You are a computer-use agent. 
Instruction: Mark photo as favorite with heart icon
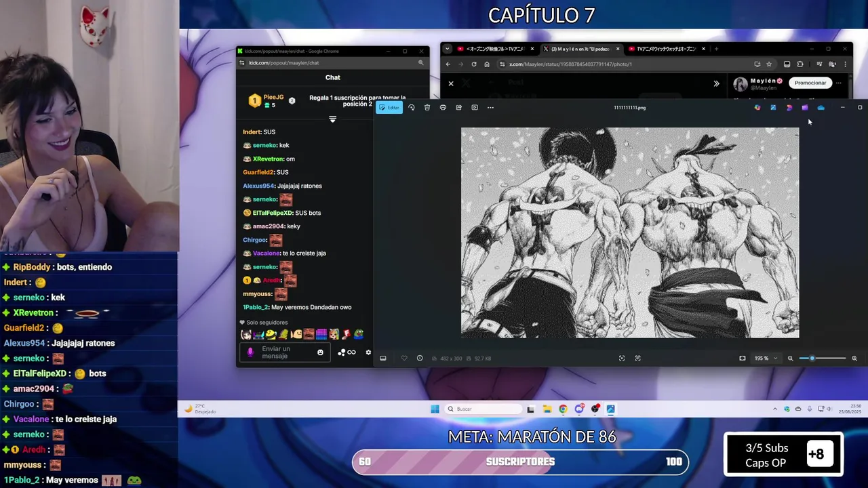404,358
